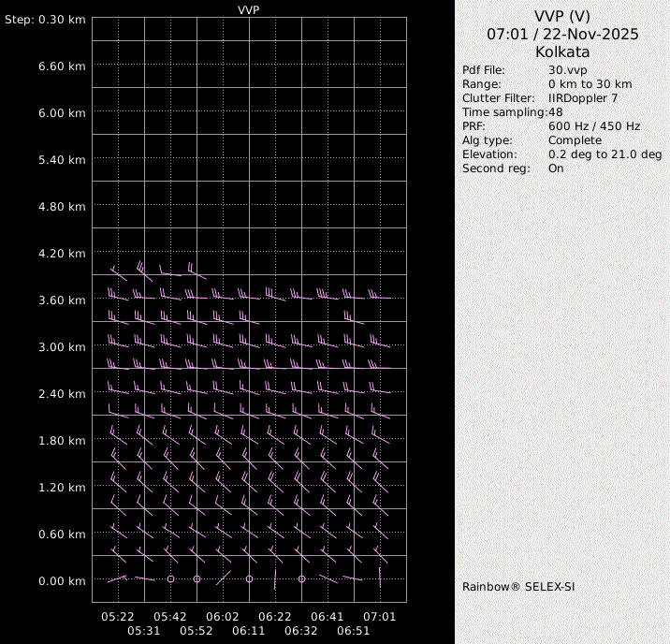Click the 6.60 km height label

[x=64, y=66]
